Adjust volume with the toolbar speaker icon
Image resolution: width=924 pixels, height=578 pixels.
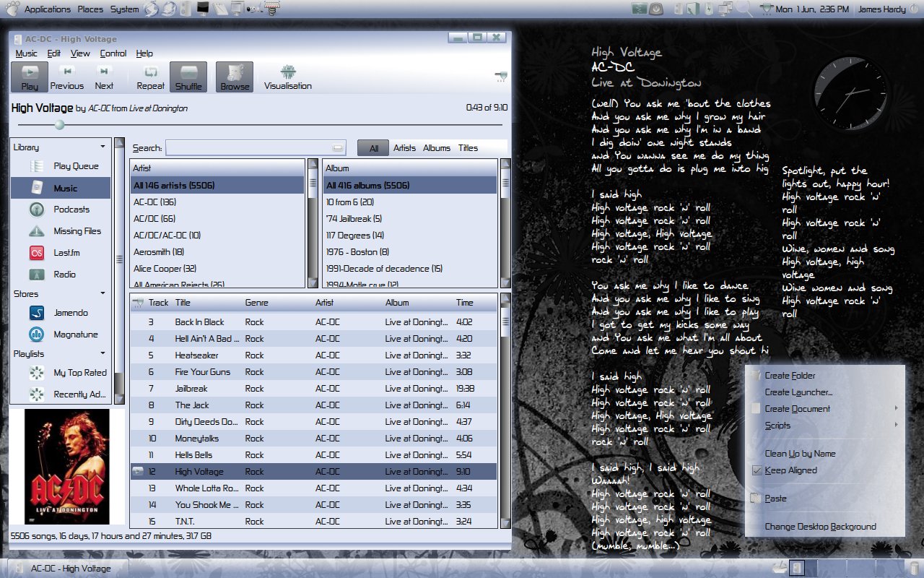[x=500, y=75]
